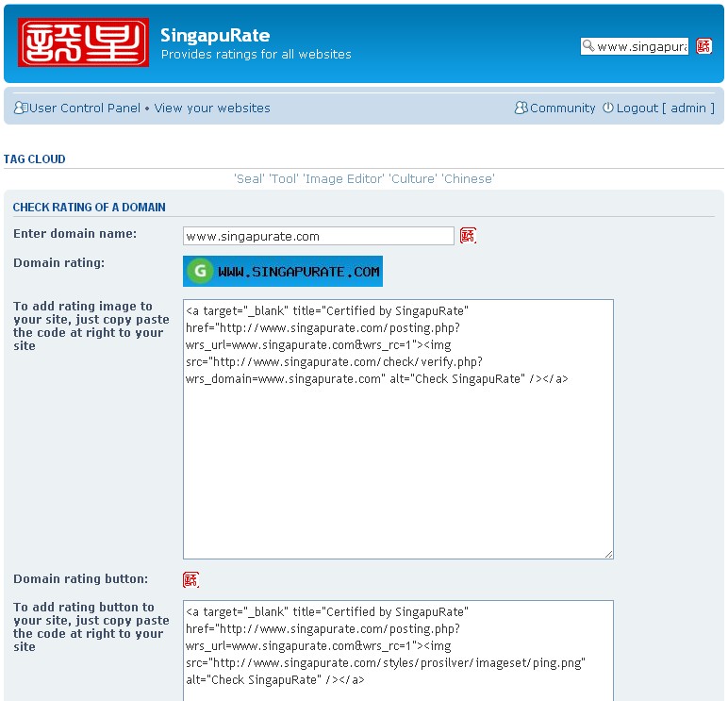The width and height of the screenshot is (728, 701).
Task: Click the 'To add rating button to your site' label
Action: pyautogui.click(x=91, y=627)
